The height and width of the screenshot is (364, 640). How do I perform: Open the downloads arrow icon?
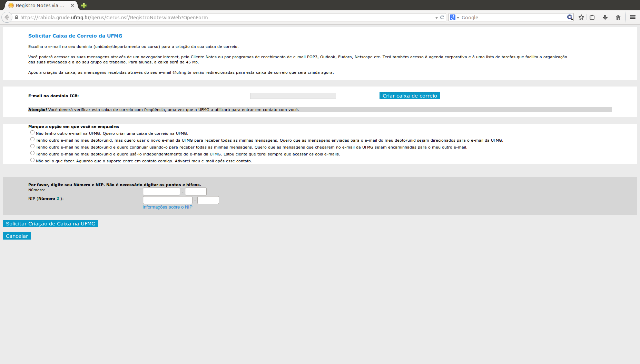pyautogui.click(x=605, y=17)
